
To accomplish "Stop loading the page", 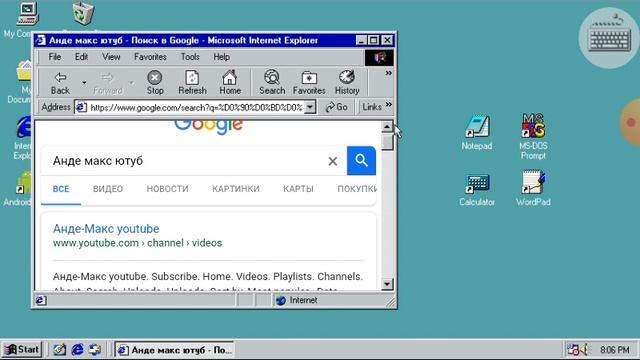I will click(155, 83).
